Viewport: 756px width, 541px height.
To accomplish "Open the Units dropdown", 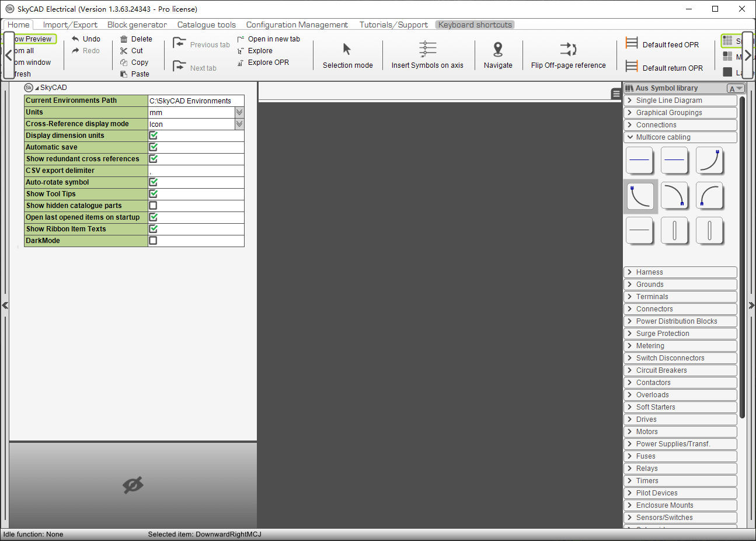I will tap(239, 112).
